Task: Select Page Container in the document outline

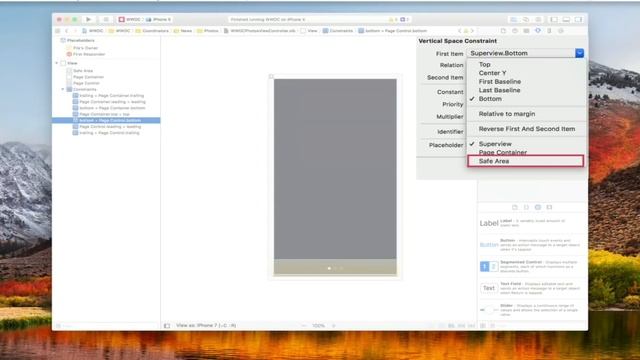Action: tap(85, 77)
